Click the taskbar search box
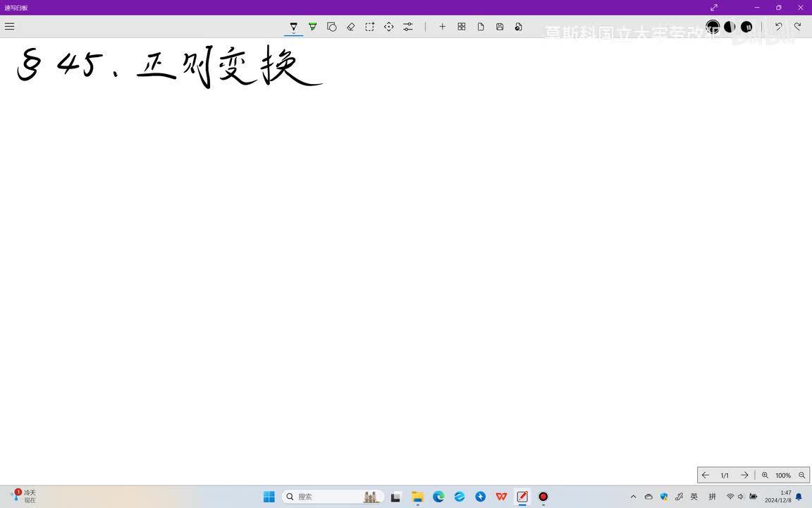Viewport: 812px width, 508px height. coord(333,497)
